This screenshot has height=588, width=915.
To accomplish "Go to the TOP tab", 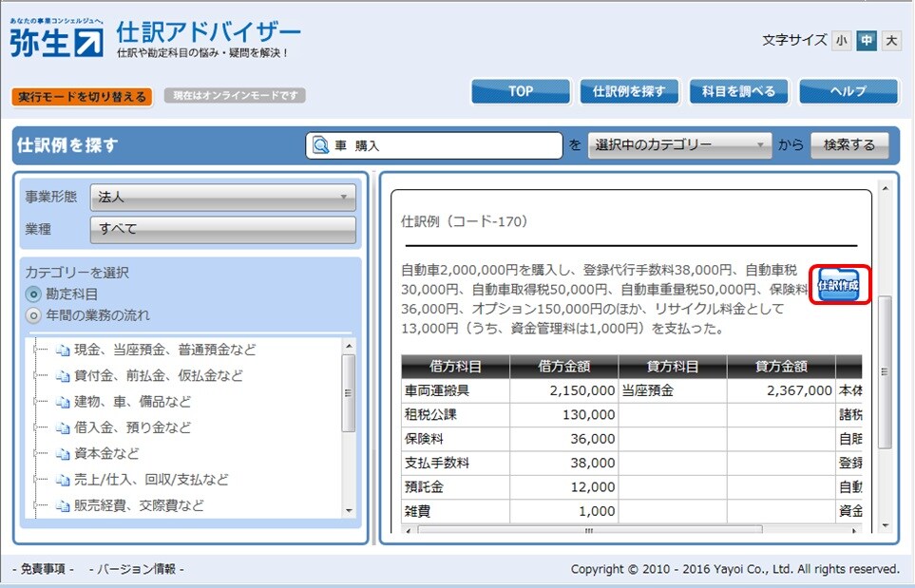I will coord(520,91).
